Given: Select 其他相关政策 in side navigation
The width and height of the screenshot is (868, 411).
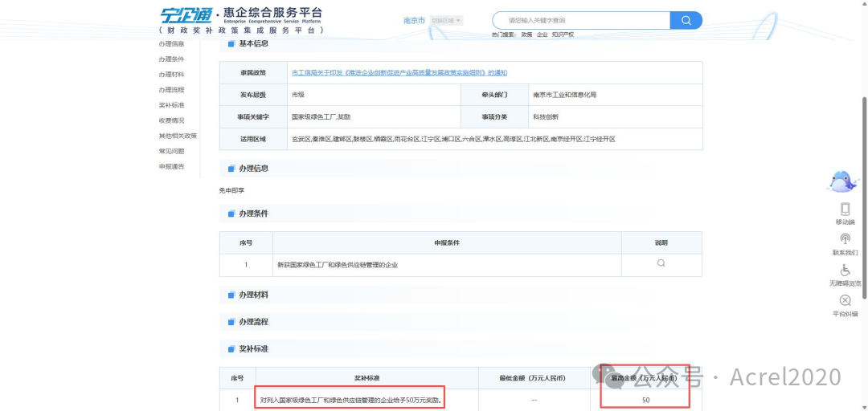Looking at the screenshot, I should (x=178, y=136).
